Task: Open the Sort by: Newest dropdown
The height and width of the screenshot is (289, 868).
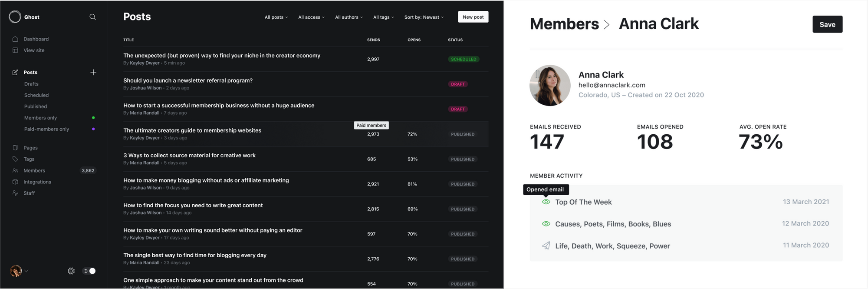Action: (424, 17)
